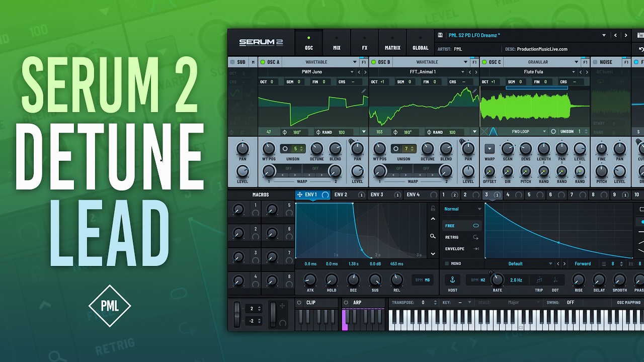Toggle OSC C power button
644x362 pixels.
tap(485, 62)
